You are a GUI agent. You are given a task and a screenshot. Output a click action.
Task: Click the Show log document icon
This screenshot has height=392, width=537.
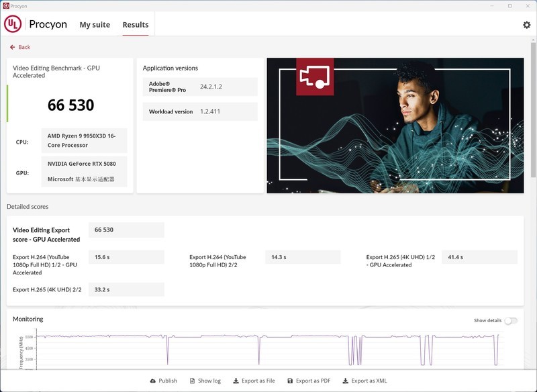tap(191, 380)
